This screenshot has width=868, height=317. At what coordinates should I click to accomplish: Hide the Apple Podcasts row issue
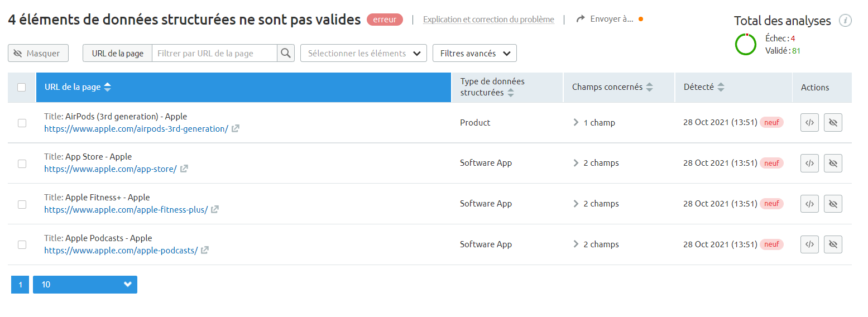[833, 244]
